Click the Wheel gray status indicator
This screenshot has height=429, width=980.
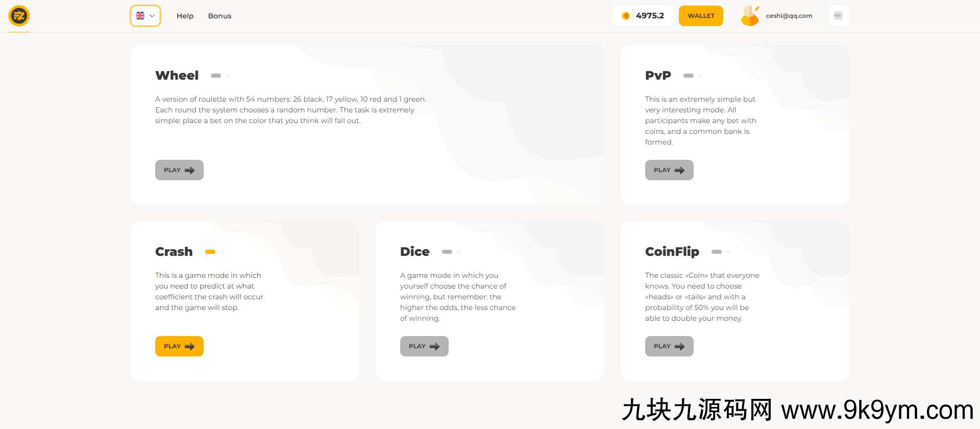(x=216, y=76)
